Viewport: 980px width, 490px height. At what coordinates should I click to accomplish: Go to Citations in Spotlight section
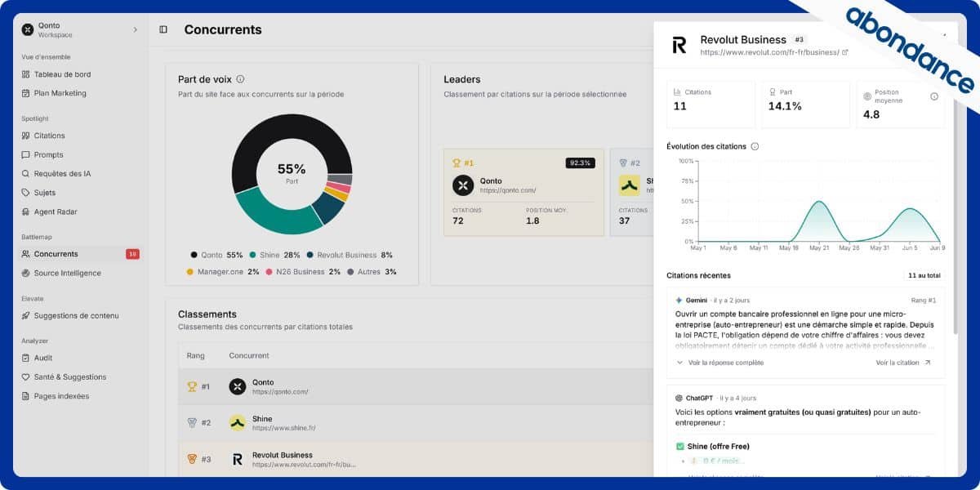[49, 136]
